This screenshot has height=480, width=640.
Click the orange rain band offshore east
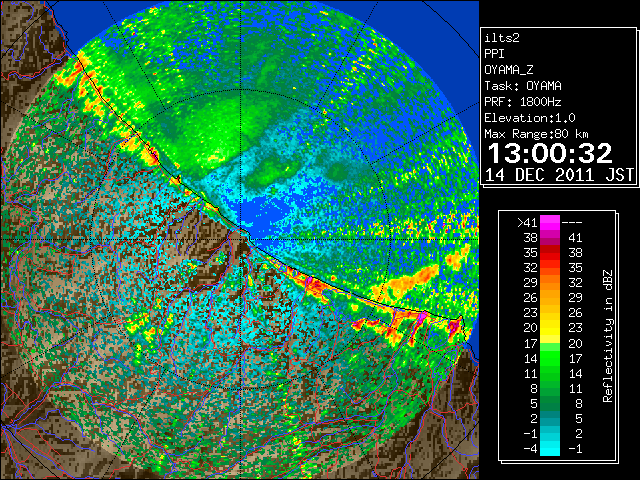click(x=412, y=281)
